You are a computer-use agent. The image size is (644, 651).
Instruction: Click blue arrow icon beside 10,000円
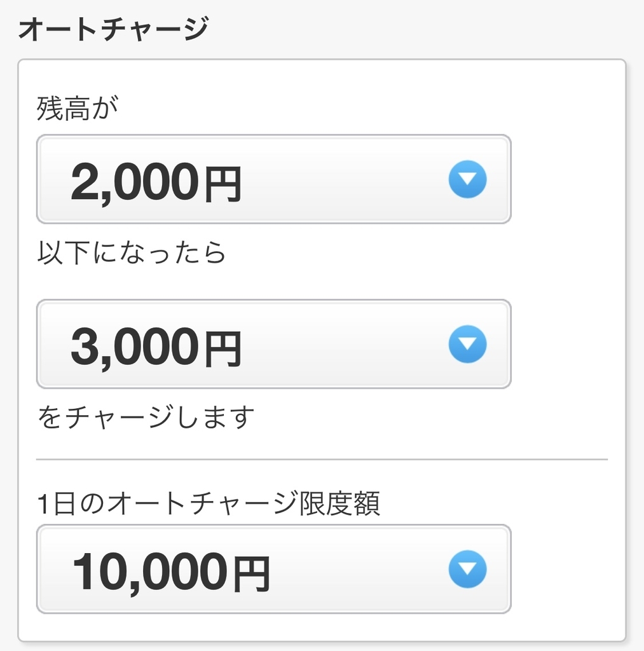(x=467, y=569)
